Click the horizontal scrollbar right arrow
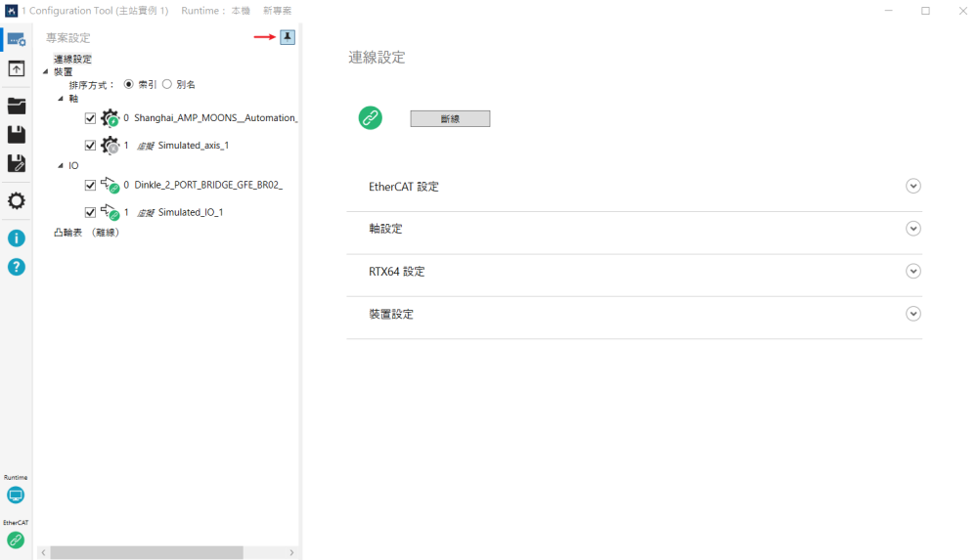 [x=291, y=553]
